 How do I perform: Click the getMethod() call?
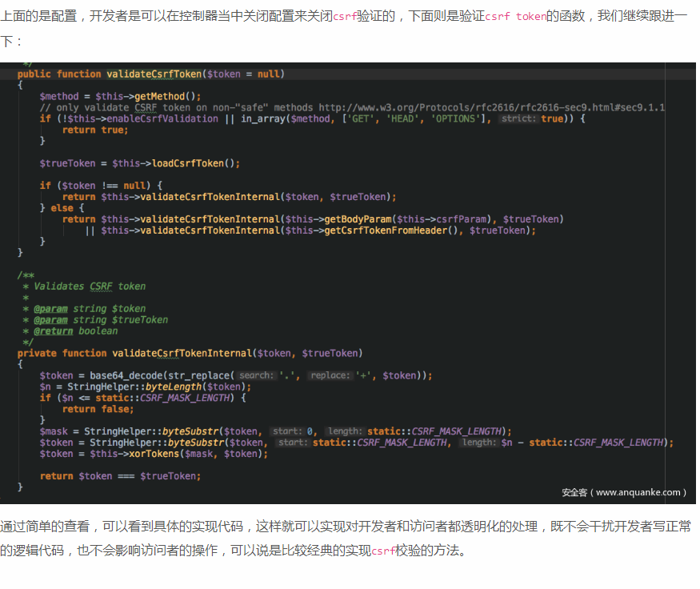click(x=174, y=96)
